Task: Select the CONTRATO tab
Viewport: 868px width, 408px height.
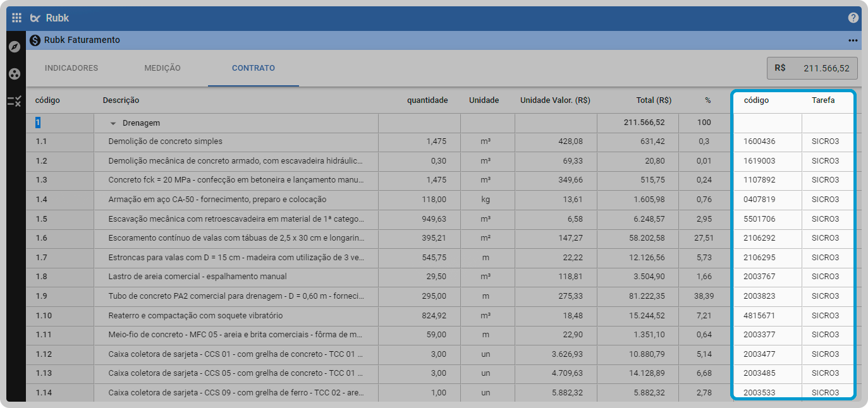Action: click(254, 68)
